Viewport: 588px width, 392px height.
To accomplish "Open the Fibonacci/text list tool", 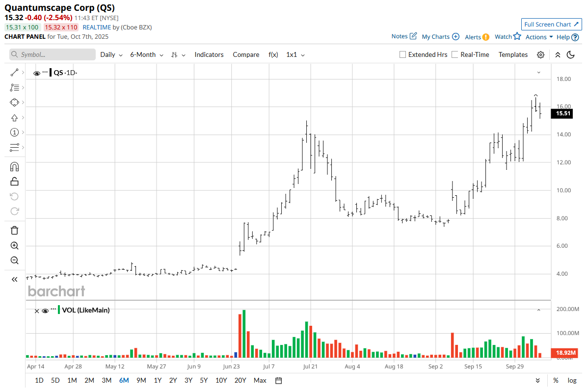I will pos(14,87).
